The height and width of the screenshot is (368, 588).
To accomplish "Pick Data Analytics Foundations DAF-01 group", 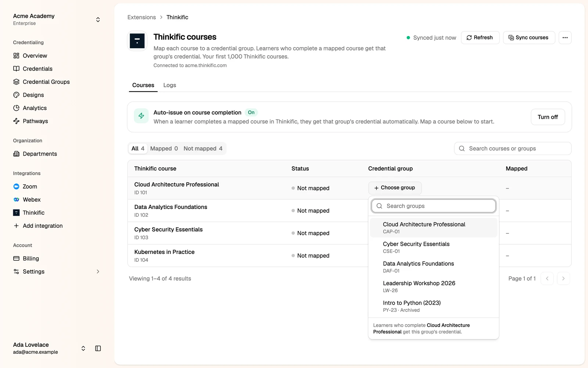I will [434, 267].
